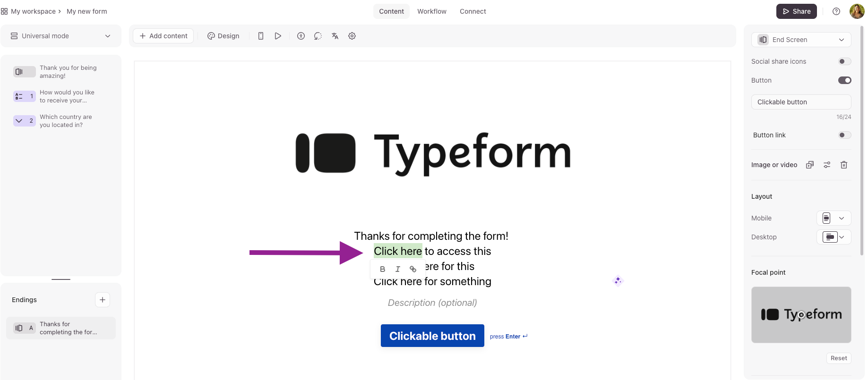Add a new ending with plus
This screenshot has width=868, height=380.
coord(103,300)
